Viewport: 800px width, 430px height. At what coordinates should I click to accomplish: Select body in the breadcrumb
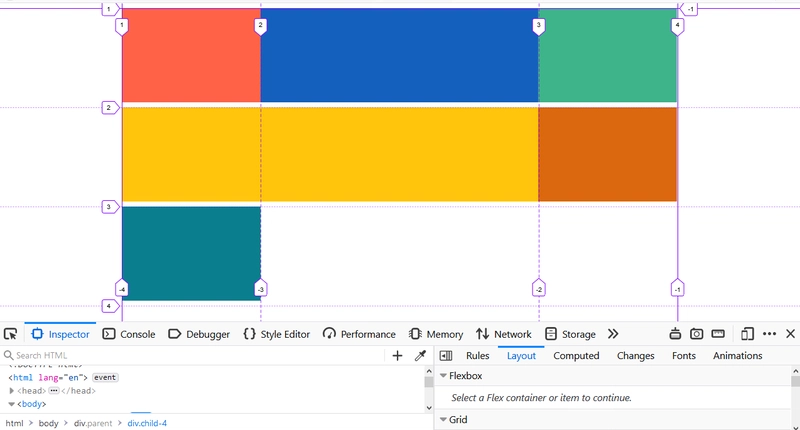pos(48,423)
